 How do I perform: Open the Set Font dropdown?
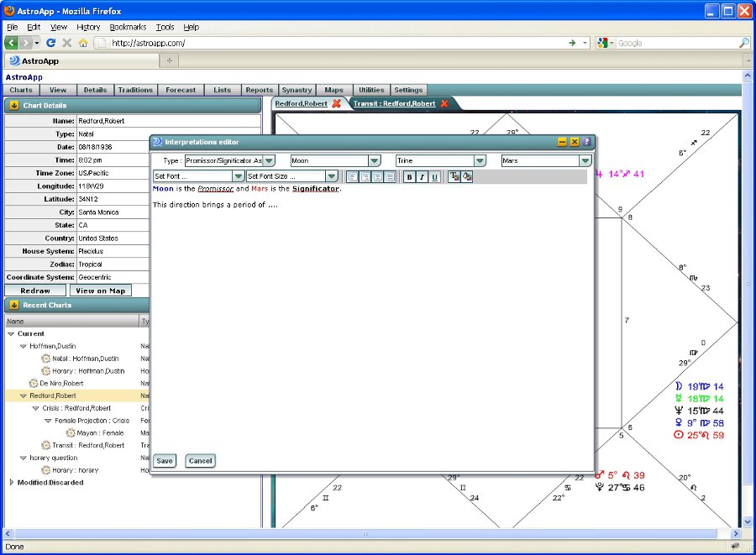[x=239, y=176]
